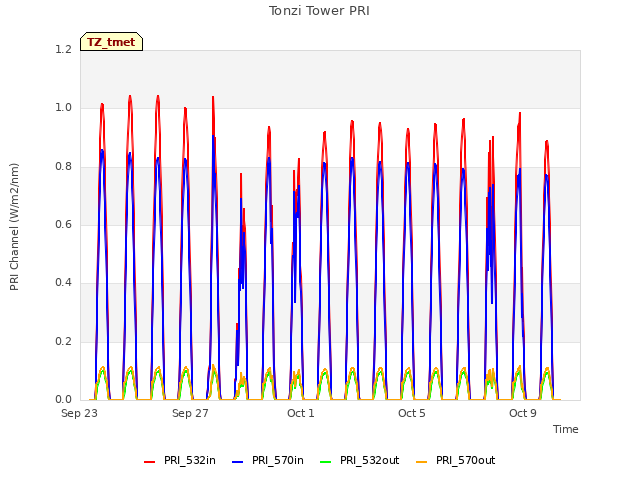Click the y-axis label PRI Channel (W/m2/nm)
Screen dimensions: 640x480
click(x=14, y=227)
